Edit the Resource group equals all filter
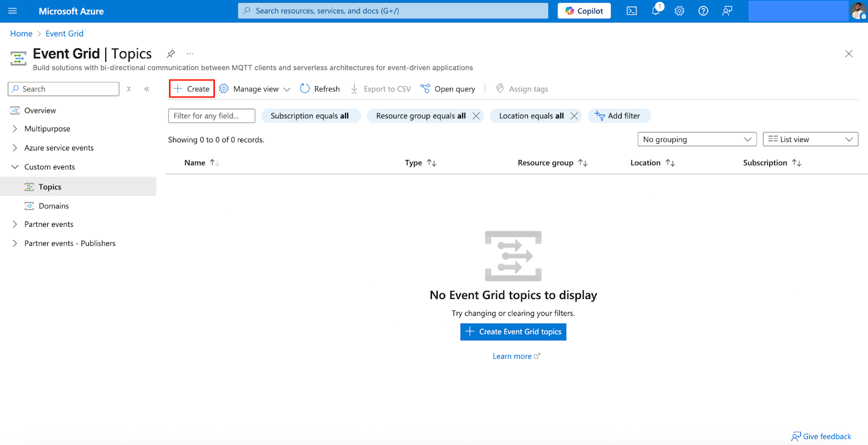Image resolution: width=868 pixels, height=445 pixels. tap(420, 116)
